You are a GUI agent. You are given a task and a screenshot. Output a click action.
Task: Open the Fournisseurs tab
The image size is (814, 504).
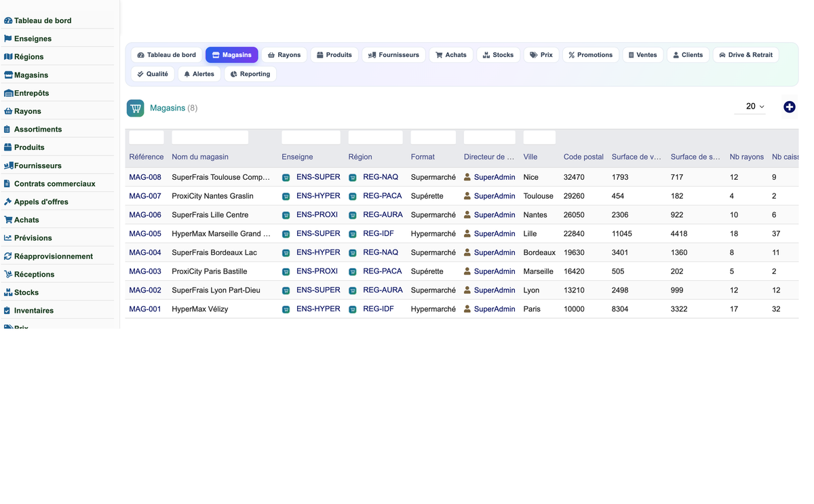393,55
